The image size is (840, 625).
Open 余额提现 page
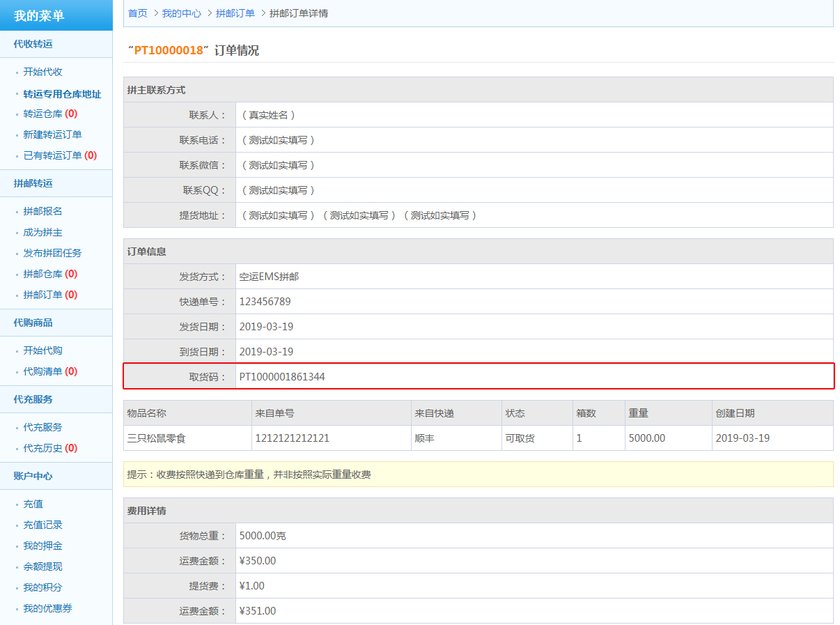click(42, 566)
